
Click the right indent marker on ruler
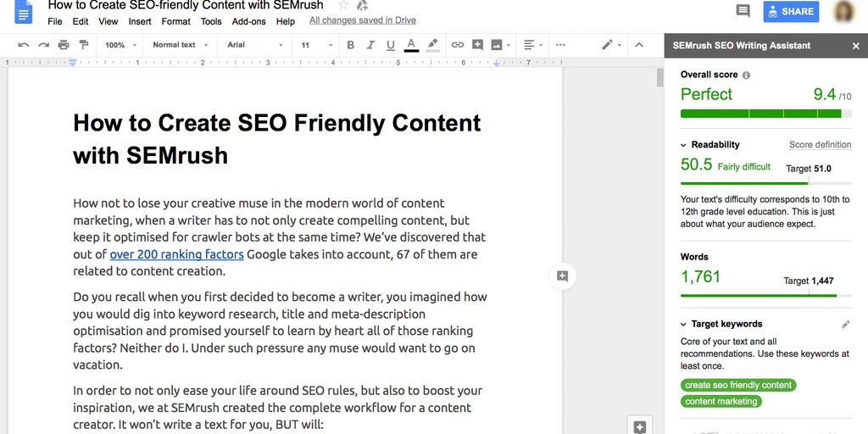tap(497, 64)
